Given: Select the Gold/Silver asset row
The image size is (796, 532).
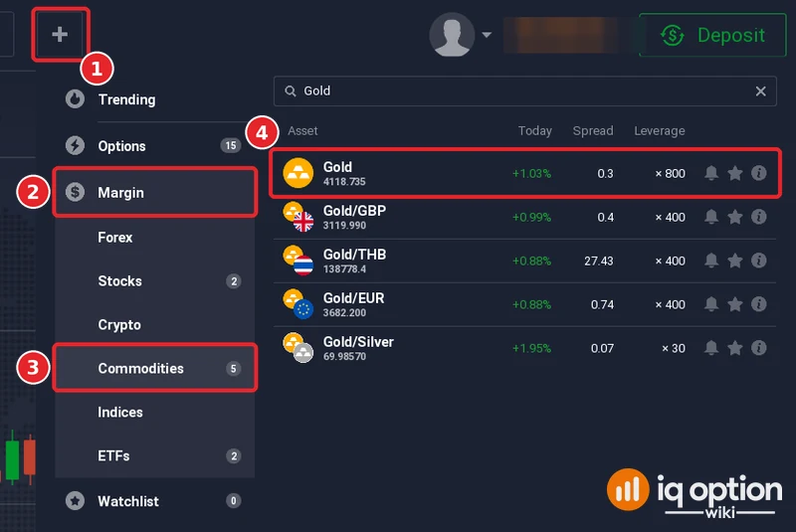Looking at the screenshot, I should (x=525, y=348).
